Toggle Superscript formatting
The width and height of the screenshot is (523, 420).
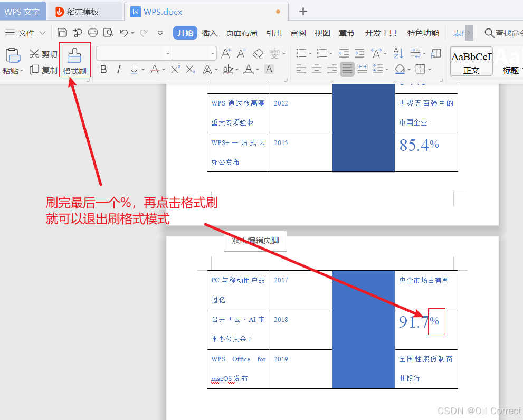click(x=175, y=70)
